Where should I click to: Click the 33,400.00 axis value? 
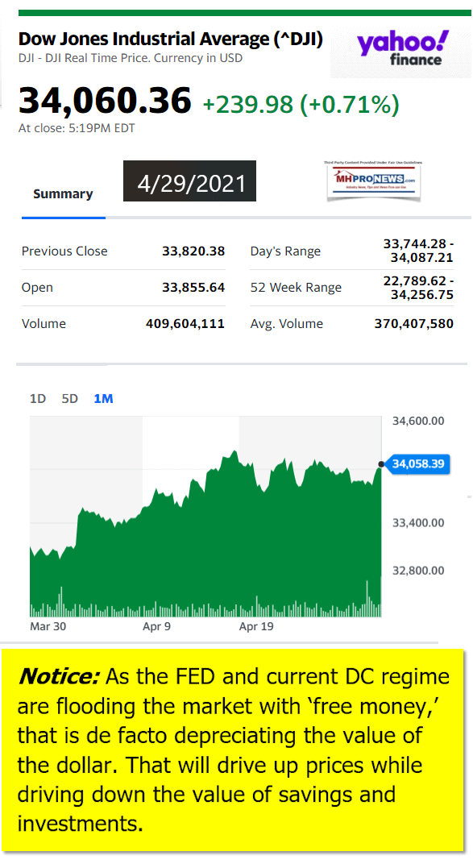pyautogui.click(x=418, y=522)
